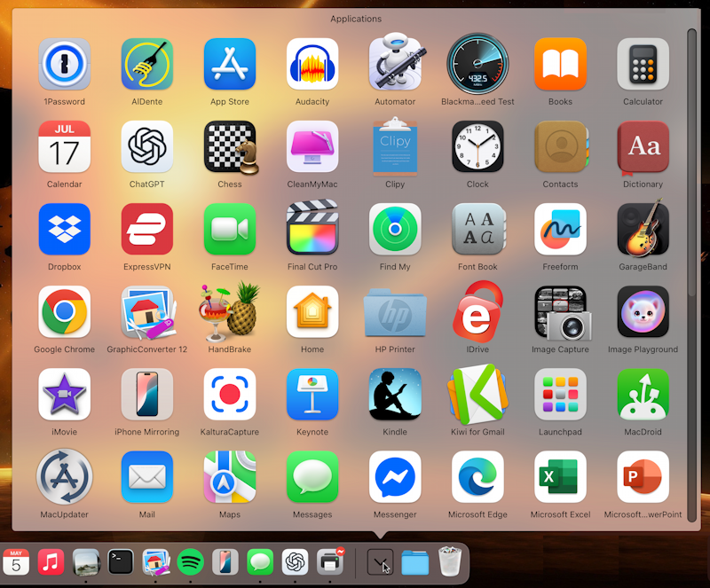Launch HandBrake
The height and width of the screenshot is (588, 710).
click(x=230, y=311)
